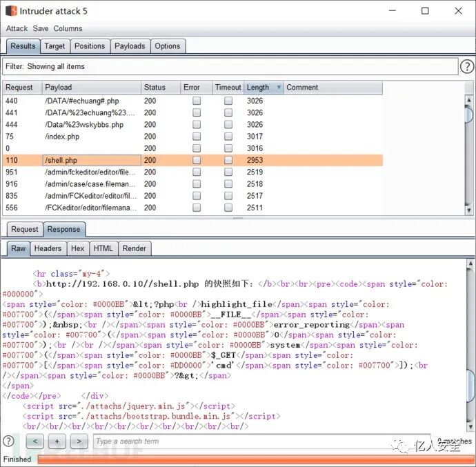Select the Render view tab

click(x=135, y=248)
